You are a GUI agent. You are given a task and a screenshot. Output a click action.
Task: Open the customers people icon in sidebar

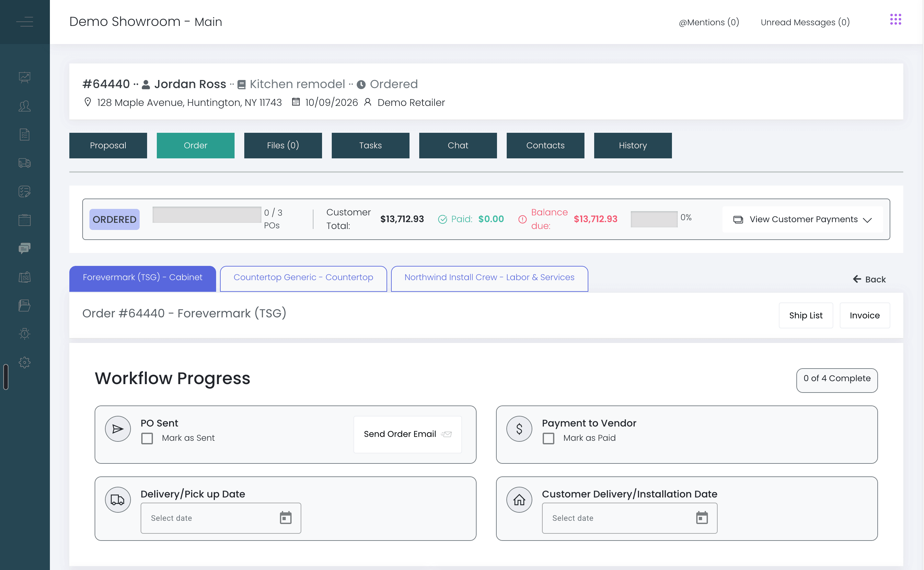(25, 106)
